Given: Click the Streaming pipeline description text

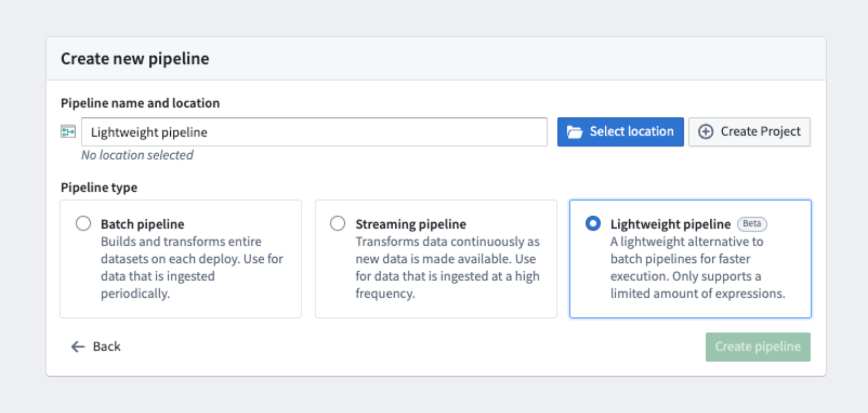Looking at the screenshot, I should tap(448, 267).
